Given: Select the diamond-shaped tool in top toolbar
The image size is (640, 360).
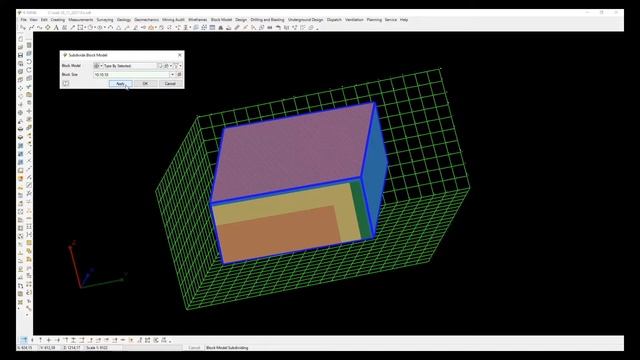Looking at the screenshot, I should pyautogui.click(x=48, y=28).
